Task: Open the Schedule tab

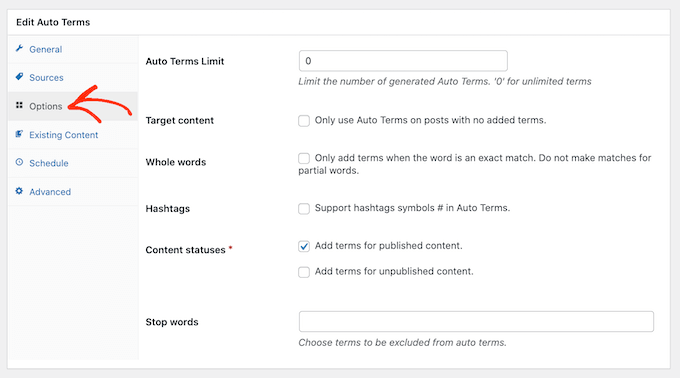Action: (73, 163)
